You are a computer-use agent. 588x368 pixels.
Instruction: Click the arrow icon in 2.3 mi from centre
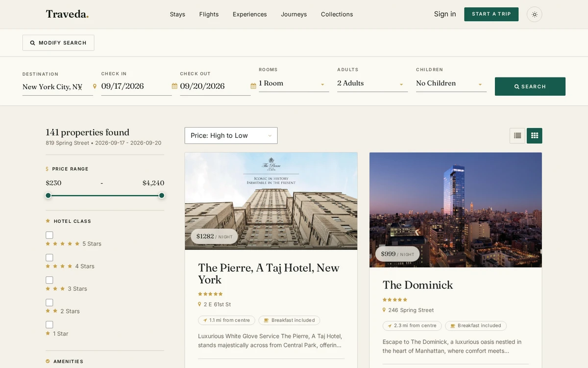coord(390,326)
